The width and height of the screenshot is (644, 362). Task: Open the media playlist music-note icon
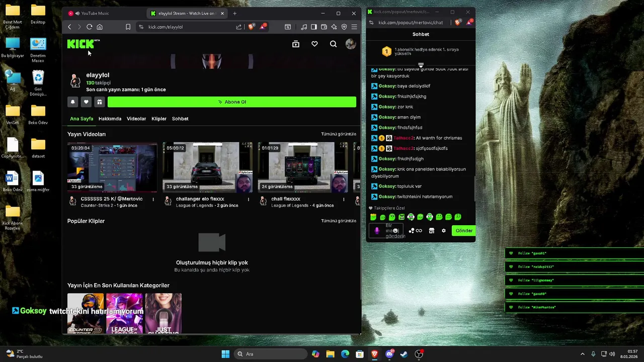pos(304,27)
